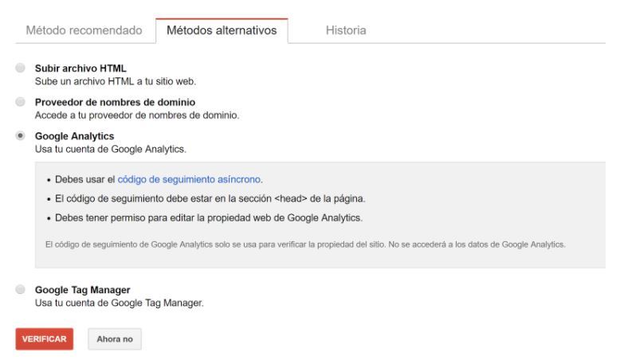Click the bullet about the <head> section
The image size is (620, 364).
pos(210,198)
